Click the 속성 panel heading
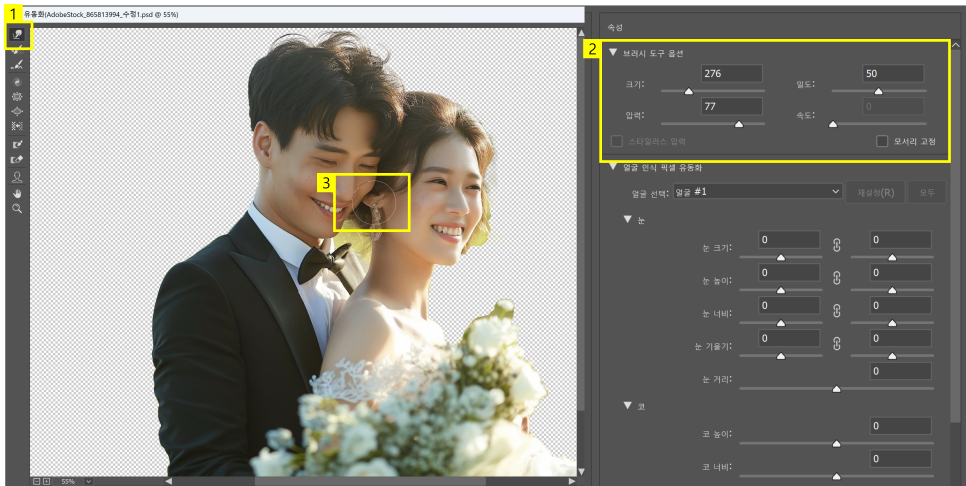Screen dimensions: 966x486 pos(615,28)
